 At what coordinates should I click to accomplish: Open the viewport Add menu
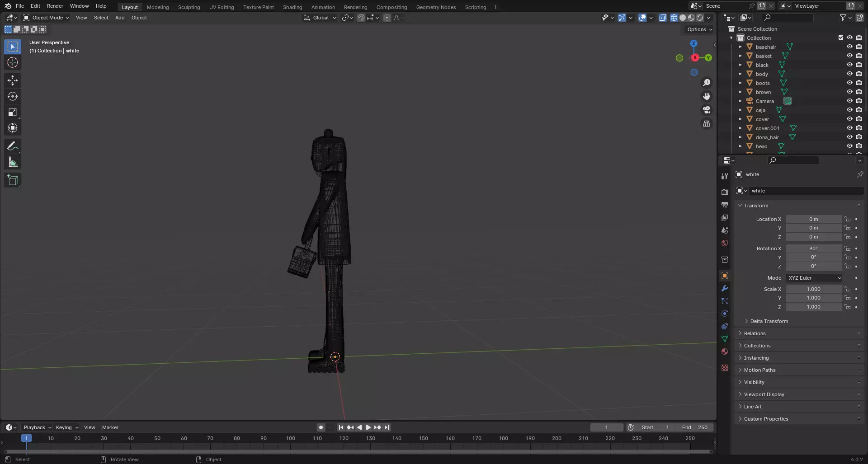coord(120,18)
